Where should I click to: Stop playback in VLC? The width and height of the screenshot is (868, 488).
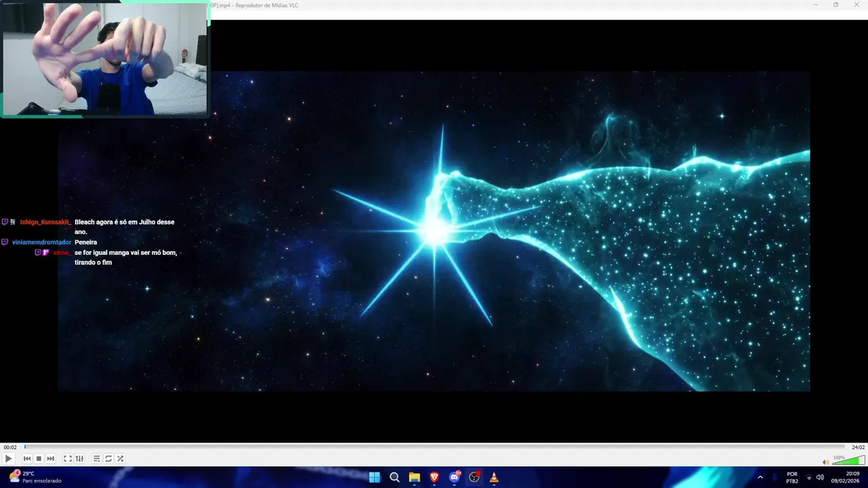39,459
